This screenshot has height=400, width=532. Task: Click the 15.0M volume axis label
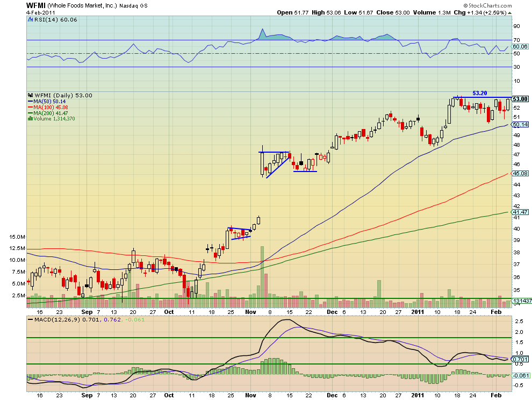pyautogui.click(x=17, y=237)
